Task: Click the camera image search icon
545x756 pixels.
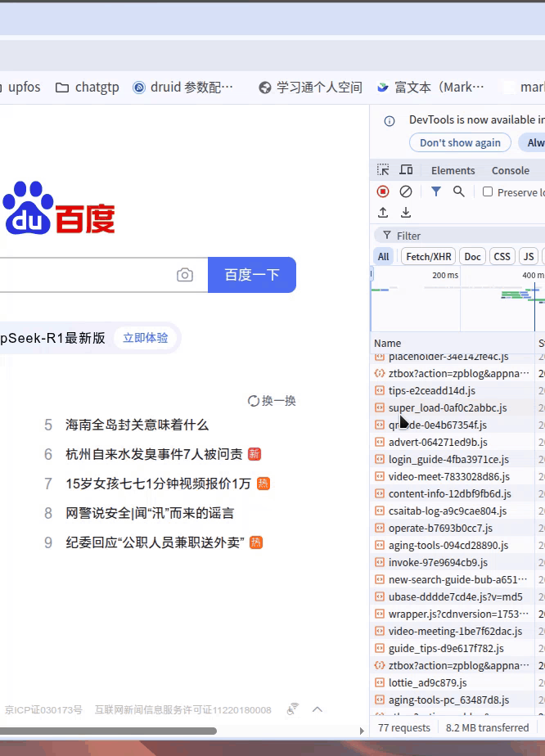Action: point(185,275)
